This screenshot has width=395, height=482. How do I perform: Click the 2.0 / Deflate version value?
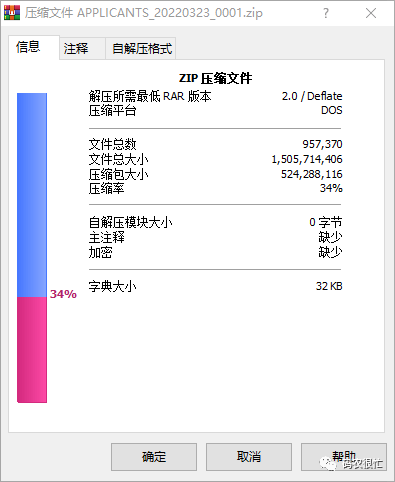point(312,96)
